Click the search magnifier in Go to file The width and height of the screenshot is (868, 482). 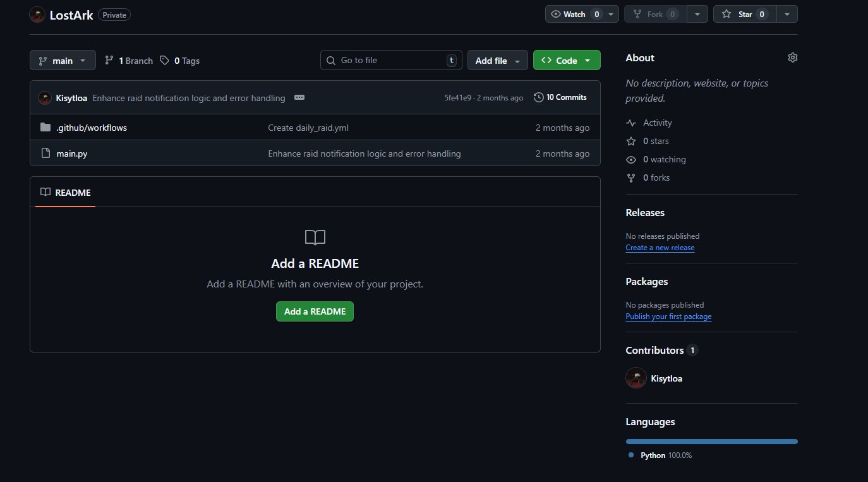[332, 61]
